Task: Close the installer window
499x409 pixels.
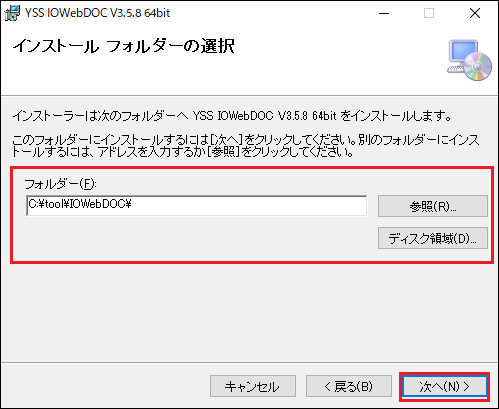Action: (475, 13)
